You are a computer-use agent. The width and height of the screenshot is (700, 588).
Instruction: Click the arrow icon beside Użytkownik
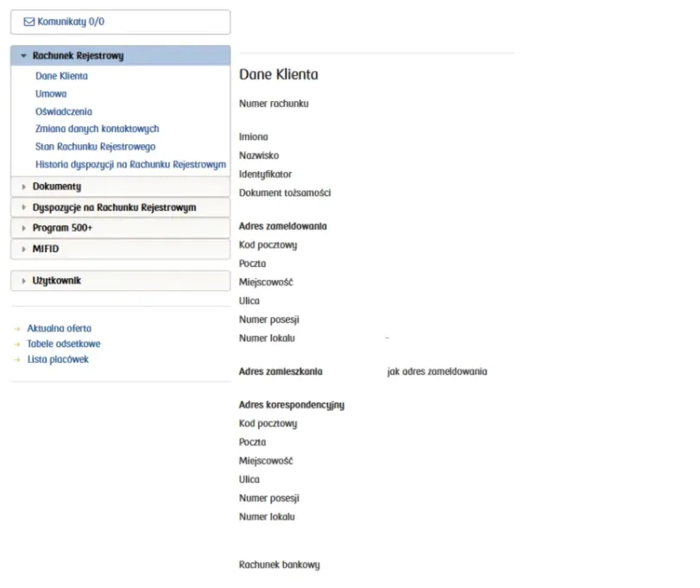pyautogui.click(x=23, y=281)
